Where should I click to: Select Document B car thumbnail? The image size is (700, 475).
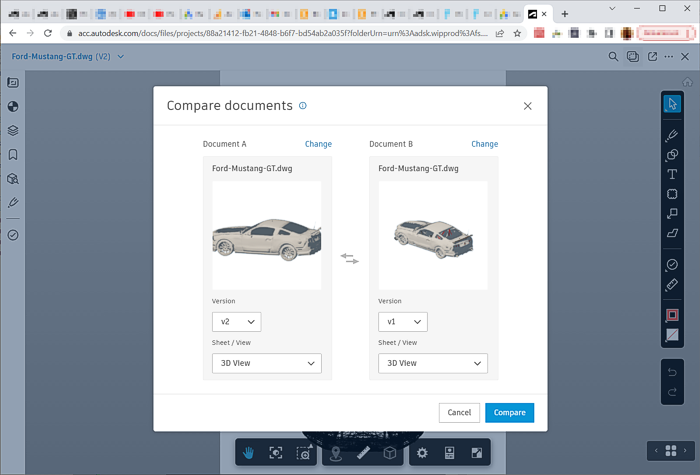433,235
